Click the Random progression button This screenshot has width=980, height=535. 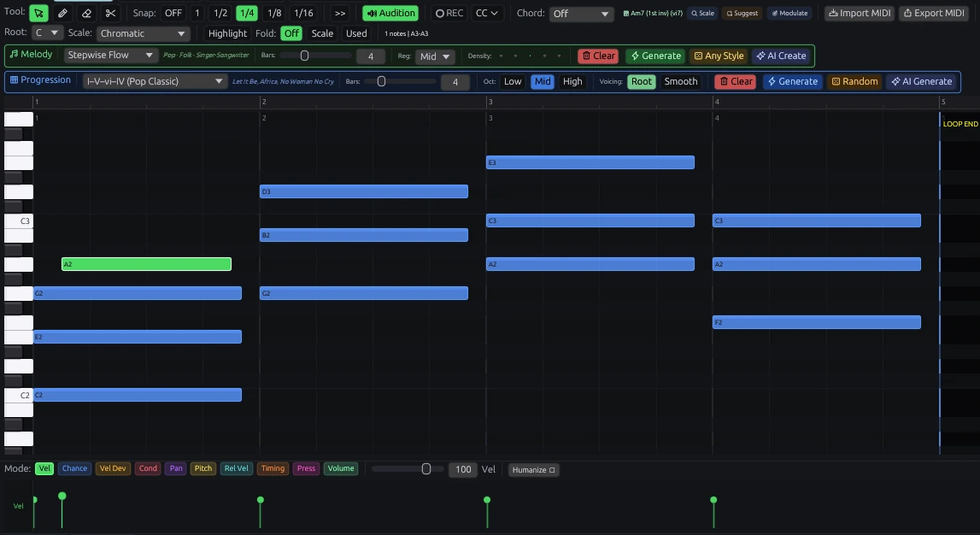pos(854,81)
